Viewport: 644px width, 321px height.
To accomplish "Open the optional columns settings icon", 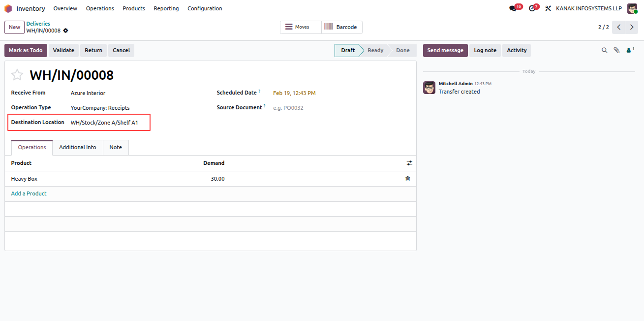I will [x=409, y=163].
